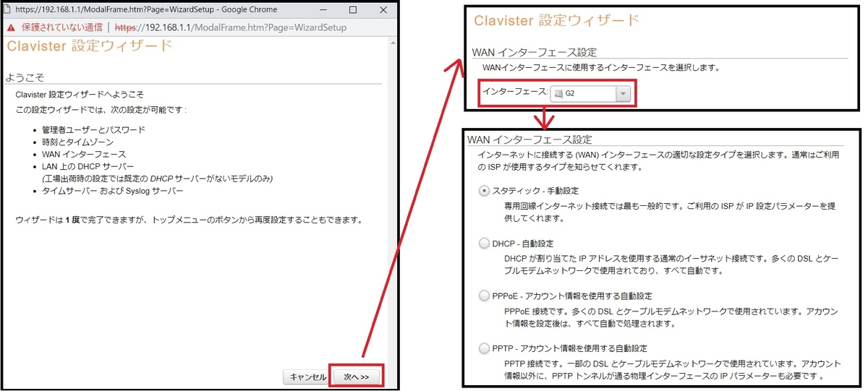This screenshot has height=391, width=868.
Task: Select PPPoE radio button option
Action: [x=485, y=296]
